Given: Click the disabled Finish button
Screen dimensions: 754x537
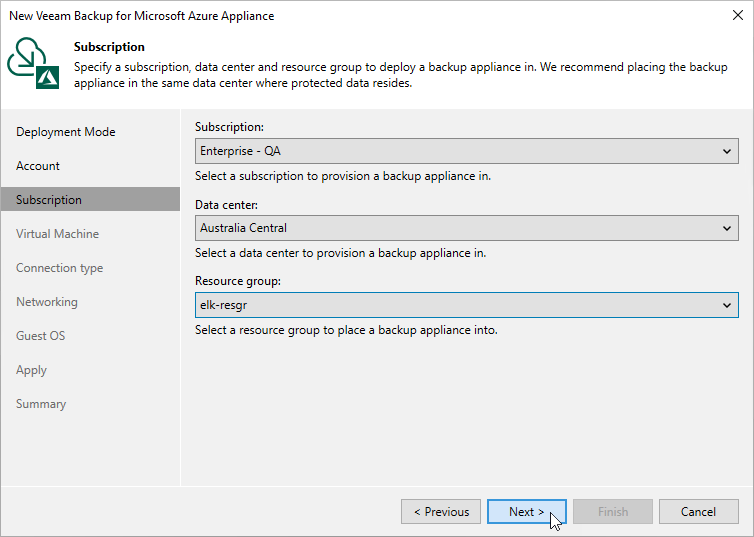Looking at the screenshot, I should tap(613, 512).
